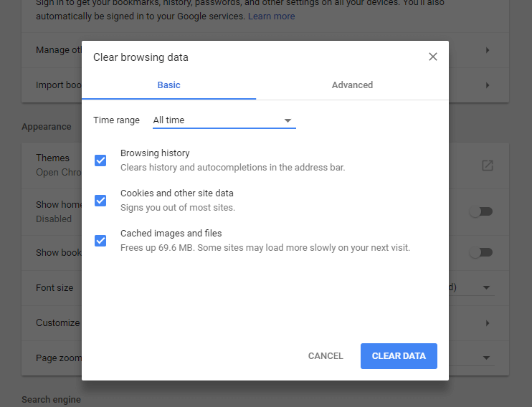
Task: Switch to the Basic tab
Action: click(x=168, y=85)
